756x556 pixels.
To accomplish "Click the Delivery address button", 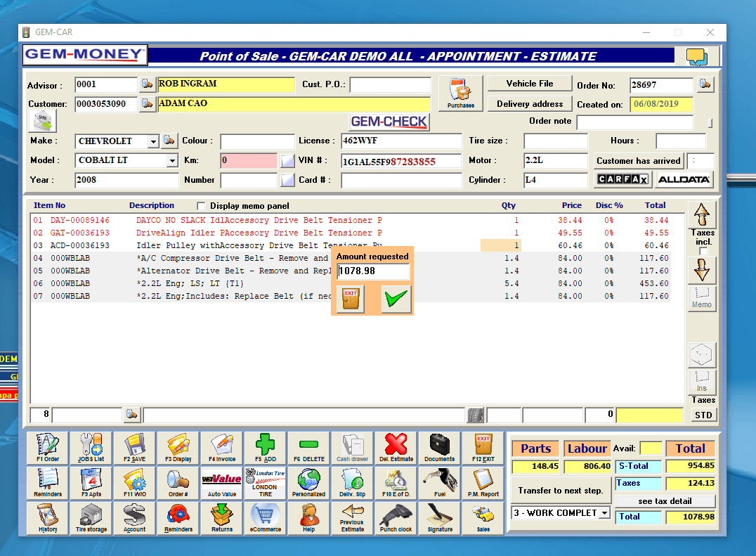I will pos(529,103).
